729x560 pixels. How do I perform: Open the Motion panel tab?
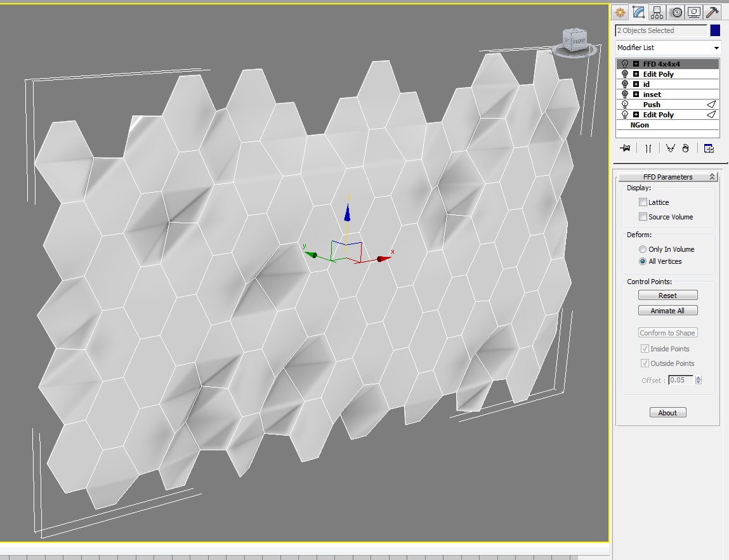[x=676, y=13]
